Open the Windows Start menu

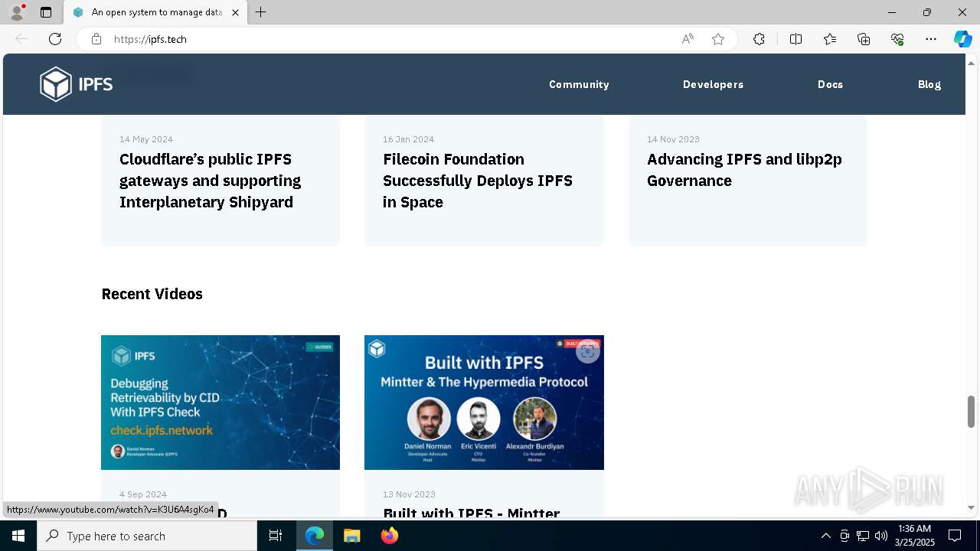(x=18, y=536)
